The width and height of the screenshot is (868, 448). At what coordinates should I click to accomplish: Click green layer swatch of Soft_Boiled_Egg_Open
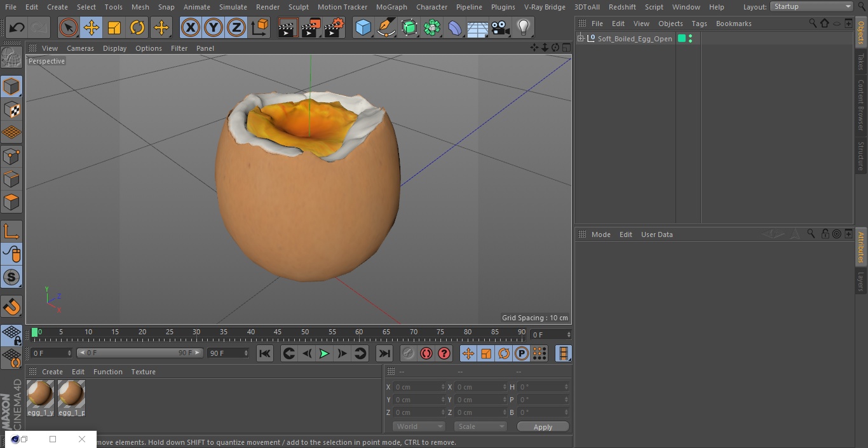coord(682,39)
